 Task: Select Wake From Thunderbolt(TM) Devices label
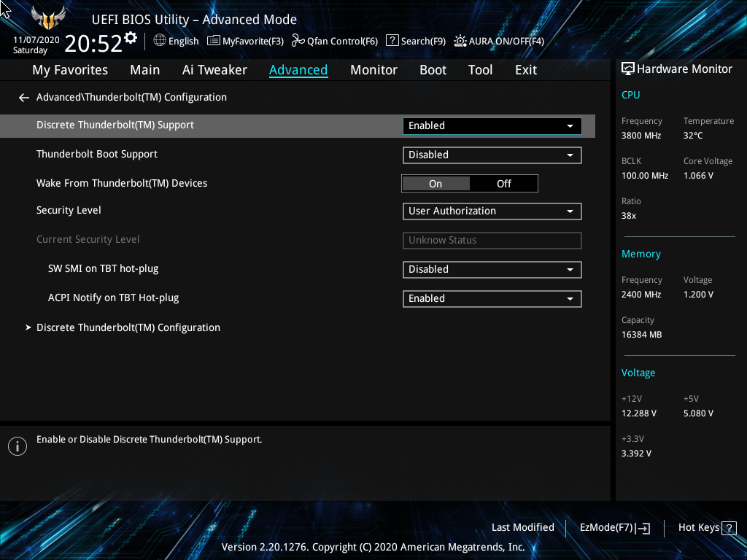(122, 183)
